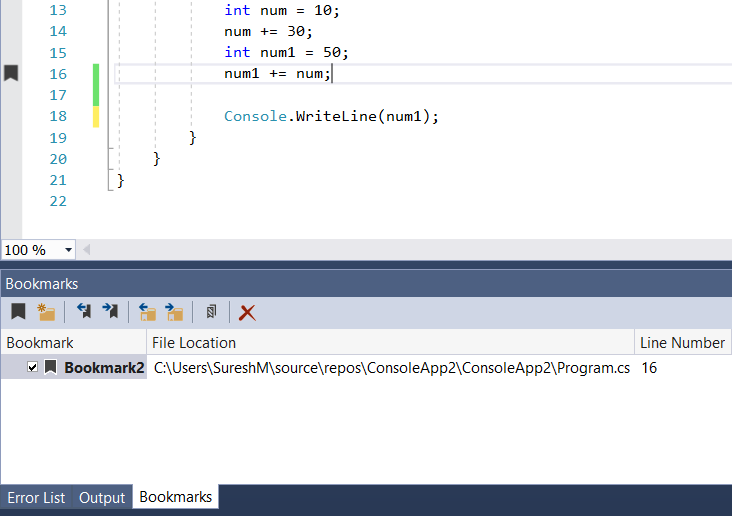Open the 100 % zoom dropdown
The height and width of the screenshot is (516, 732).
pyautogui.click(x=68, y=250)
